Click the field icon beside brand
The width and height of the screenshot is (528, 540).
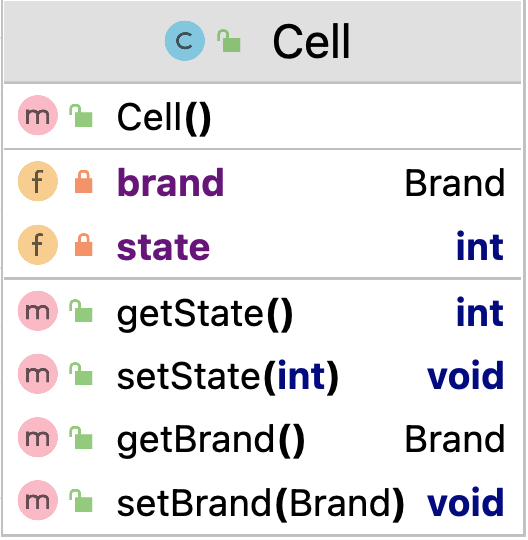(x=38, y=181)
